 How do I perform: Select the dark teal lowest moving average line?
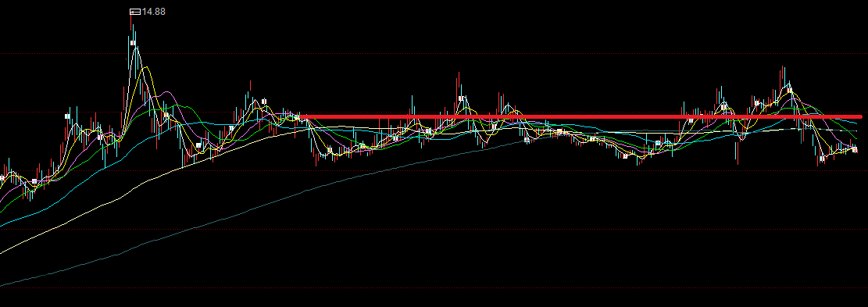pos(221,219)
